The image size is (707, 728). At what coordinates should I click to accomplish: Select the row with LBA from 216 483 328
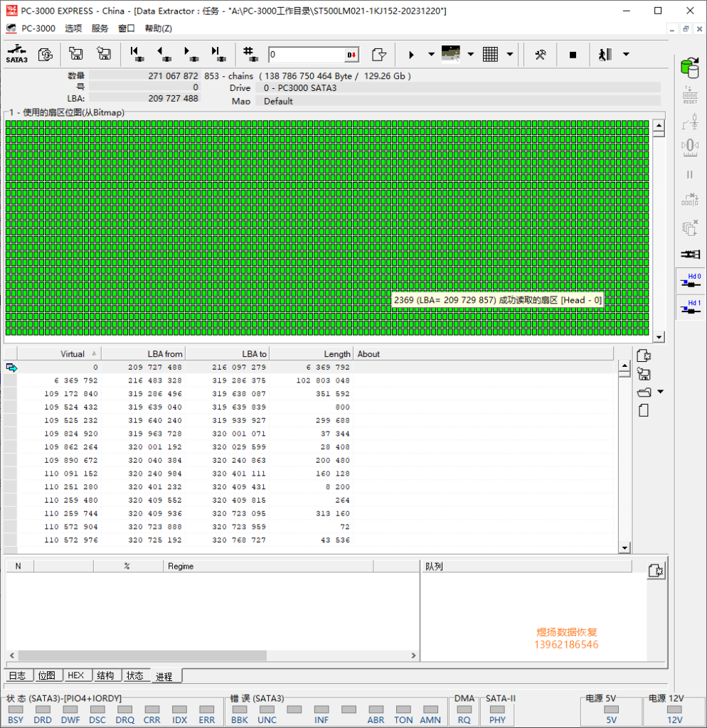tap(309, 380)
